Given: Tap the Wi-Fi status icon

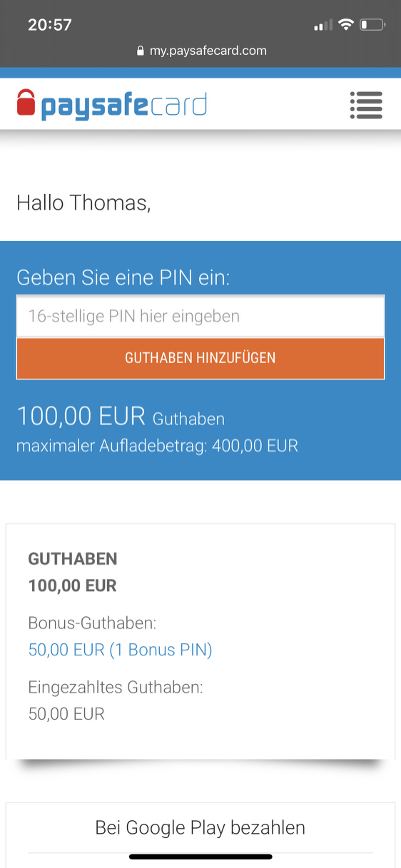Looking at the screenshot, I should [x=346, y=25].
